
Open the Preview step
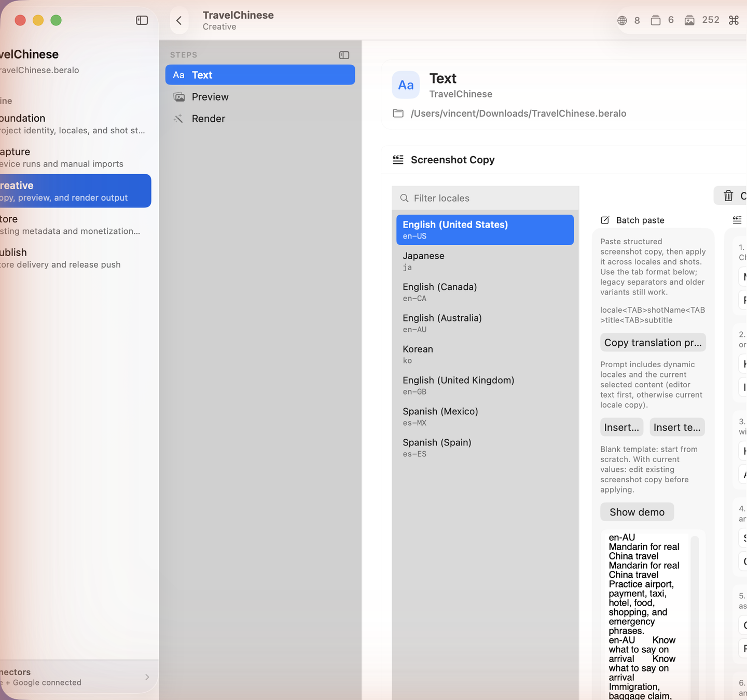[260, 97]
